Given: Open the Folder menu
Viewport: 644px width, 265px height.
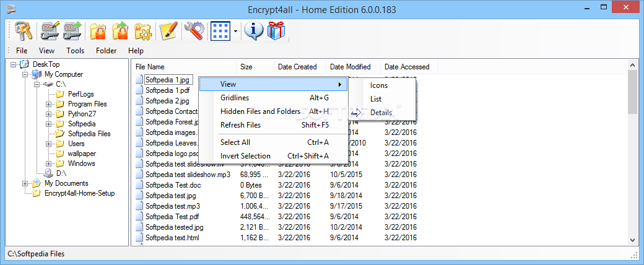Looking at the screenshot, I should tap(107, 51).
